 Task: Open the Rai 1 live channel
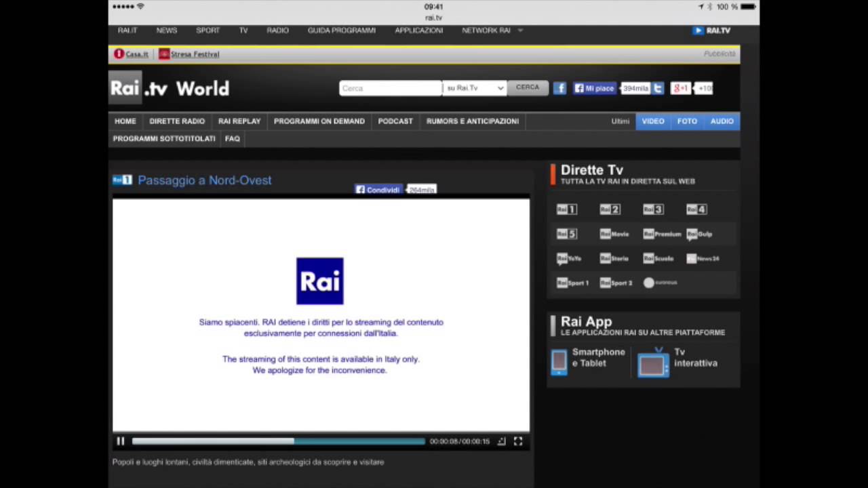coord(566,209)
